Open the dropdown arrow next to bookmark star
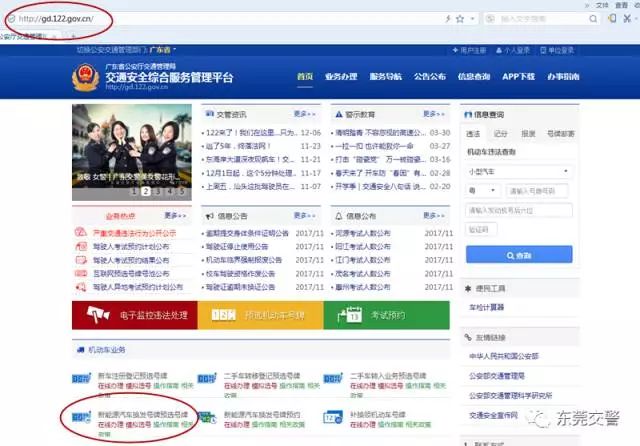The image size is (640, 446). point(472,19)
